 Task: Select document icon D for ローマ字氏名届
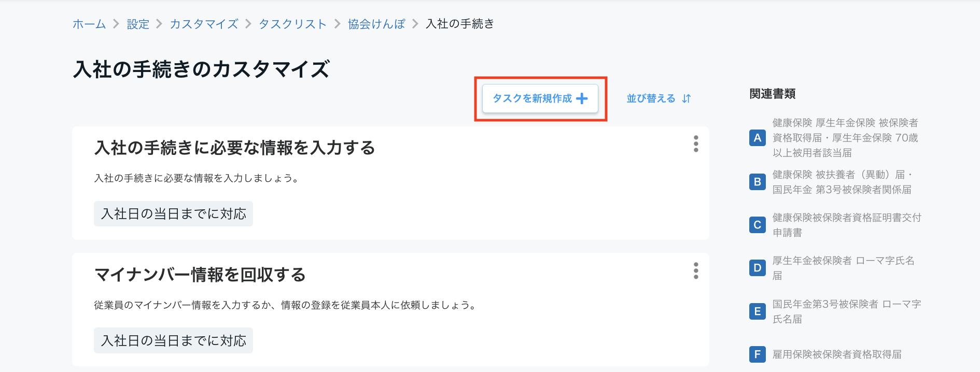pos(758,268)
